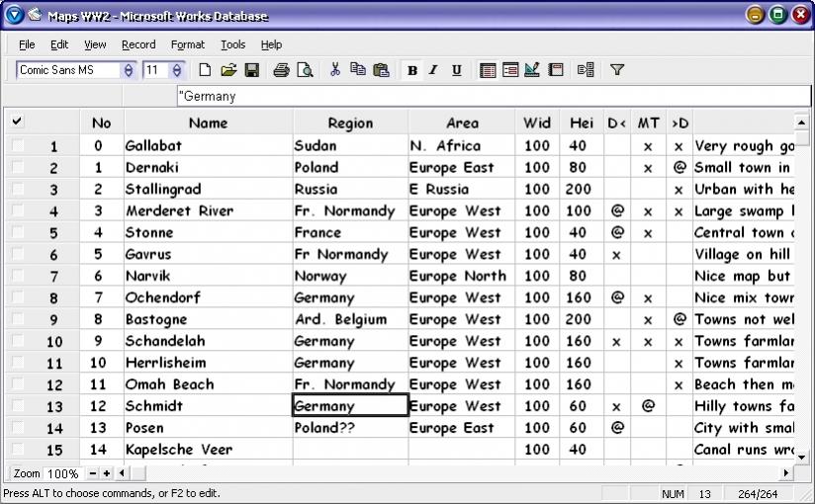
Task: Click the Paste clipboard icon
Action: pyautogui.click(x=381, y=70)
